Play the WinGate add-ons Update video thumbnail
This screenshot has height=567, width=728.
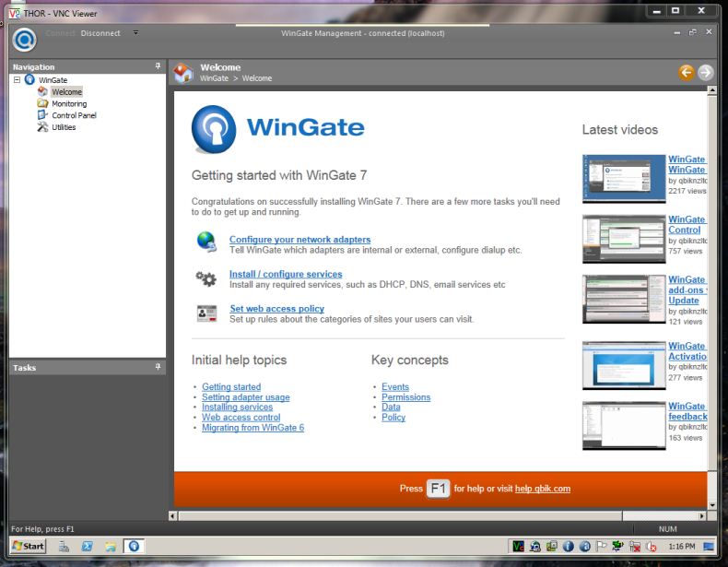tap(624, 299)
